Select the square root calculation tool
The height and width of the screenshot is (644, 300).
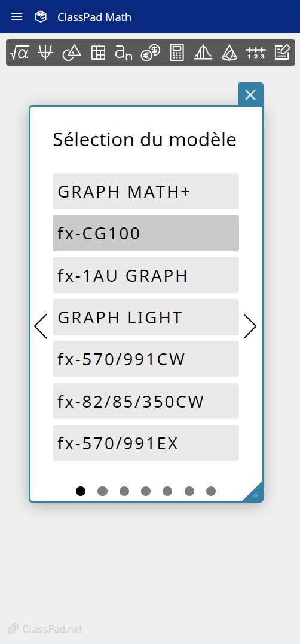point(19,53)
